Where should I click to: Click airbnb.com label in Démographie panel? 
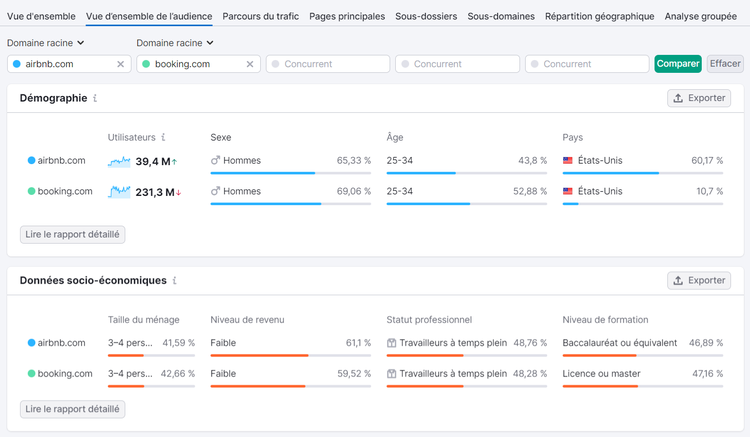(61, 161)
